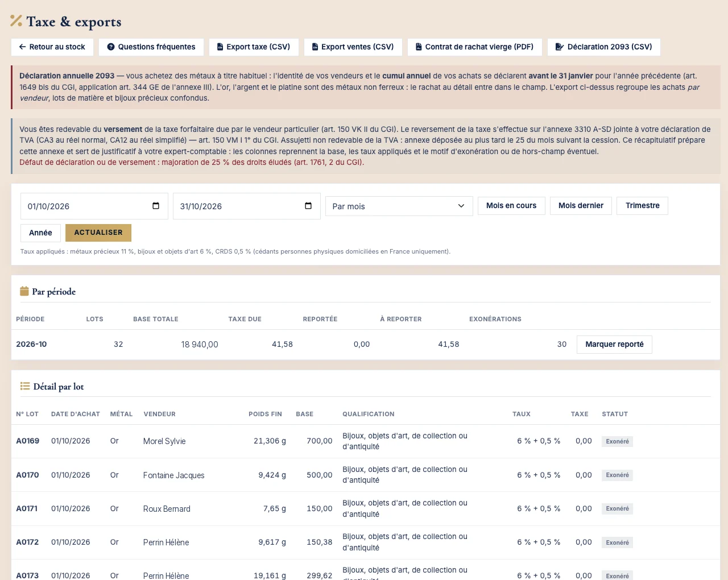Click the signature icon on Déclaration 2093
728x580 pixels.
click(x=560, y=47)
